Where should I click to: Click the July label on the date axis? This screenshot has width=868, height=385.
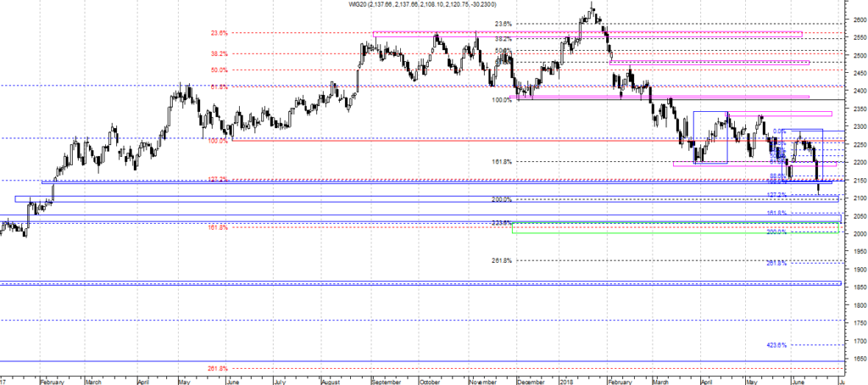pyautogui.click(x=280, y=381)
